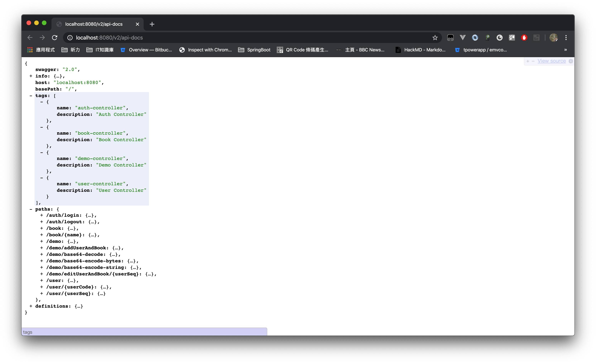Click the View source link

click(551, 61)
